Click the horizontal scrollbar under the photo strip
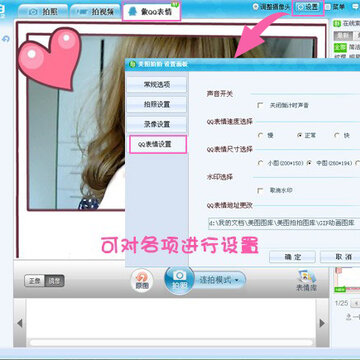 [x=171, y=342]
